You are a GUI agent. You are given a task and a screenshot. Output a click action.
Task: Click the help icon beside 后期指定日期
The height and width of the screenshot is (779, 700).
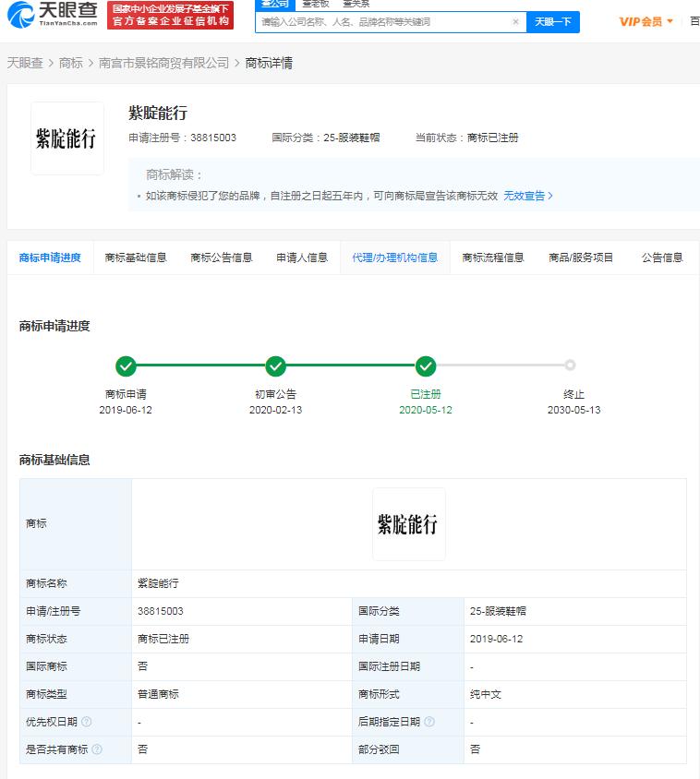coord(429,722)
